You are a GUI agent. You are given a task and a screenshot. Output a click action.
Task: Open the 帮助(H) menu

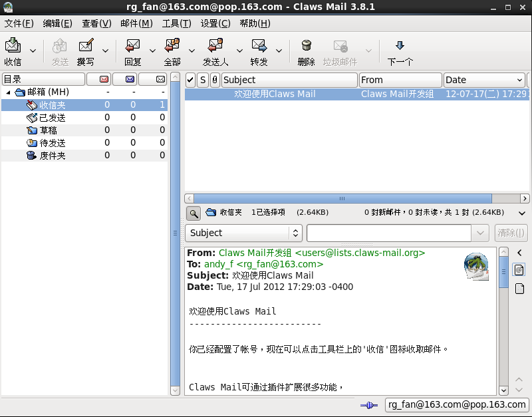(255, 23)
